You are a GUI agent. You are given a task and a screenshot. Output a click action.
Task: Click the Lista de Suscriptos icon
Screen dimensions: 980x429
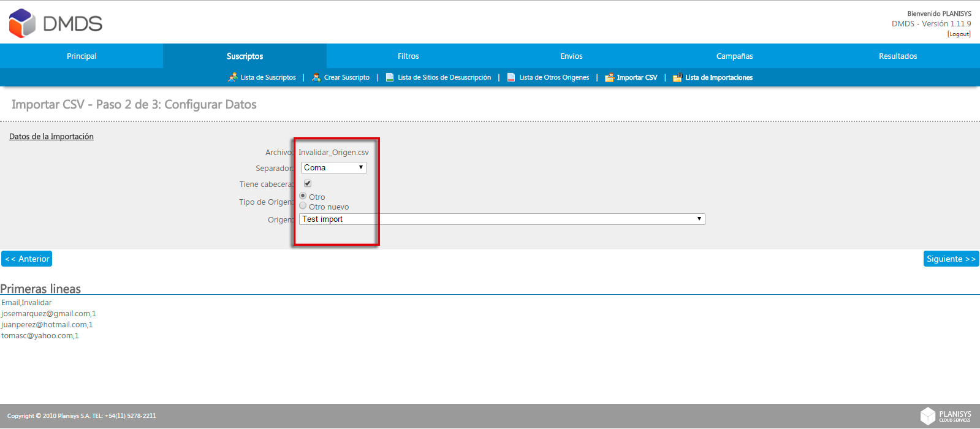233,77
